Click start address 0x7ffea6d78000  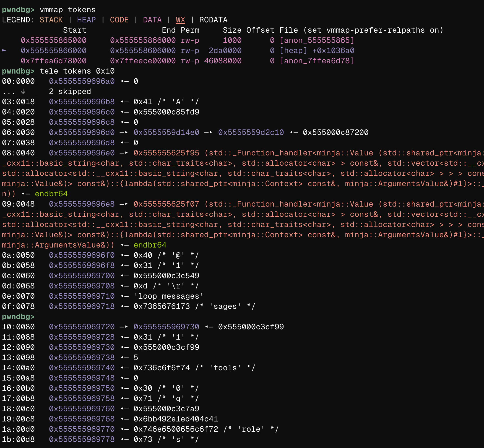pos(53,61)
